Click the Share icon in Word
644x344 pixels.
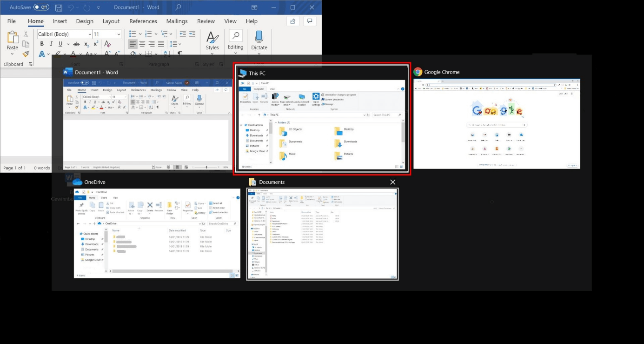pyautogui.click(x=293, y=21)
